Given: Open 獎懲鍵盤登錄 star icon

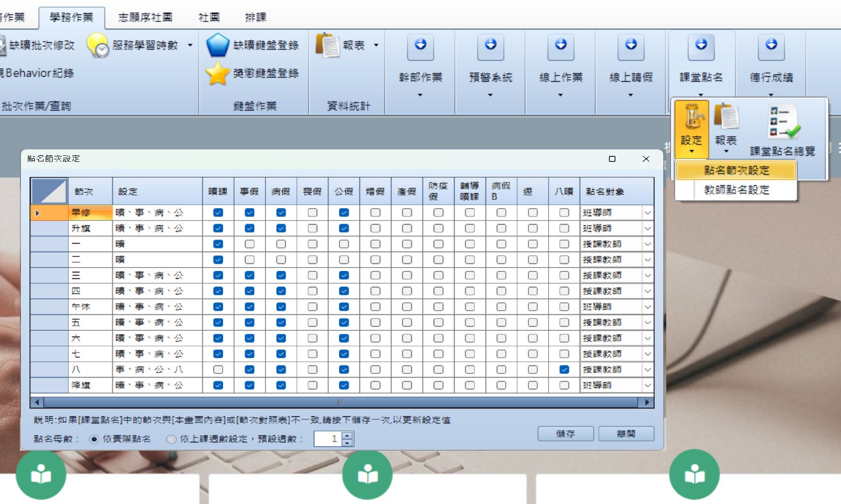Looking at the screenshot, I should (x=218, y=73).
